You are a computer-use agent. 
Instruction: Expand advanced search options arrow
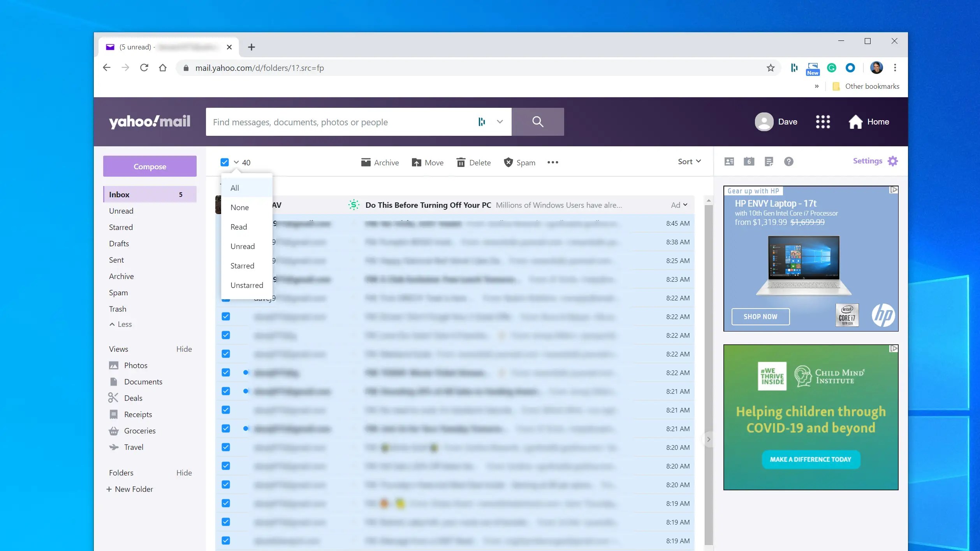[500, 122]
